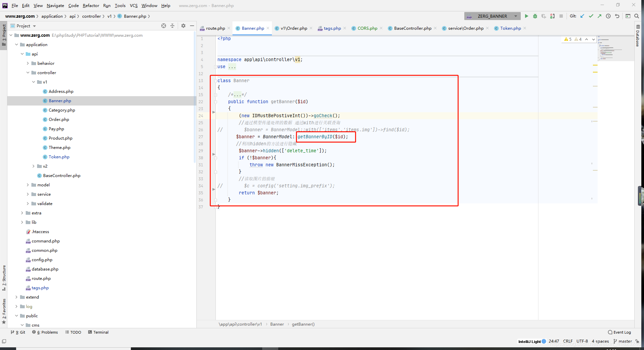Select Token.php in the project tree
Image resolution: width=644 pixels, height=350 pixels.
pyautogui.click(x=59, y=157)
